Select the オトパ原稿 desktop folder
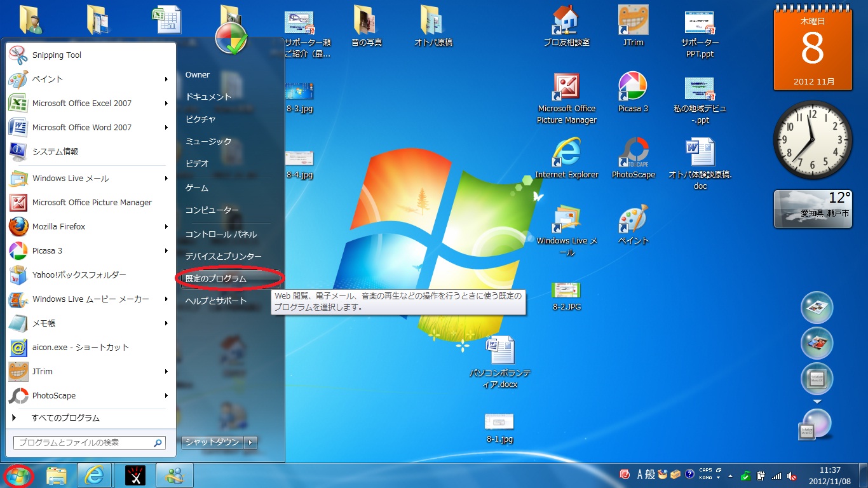 433,27
